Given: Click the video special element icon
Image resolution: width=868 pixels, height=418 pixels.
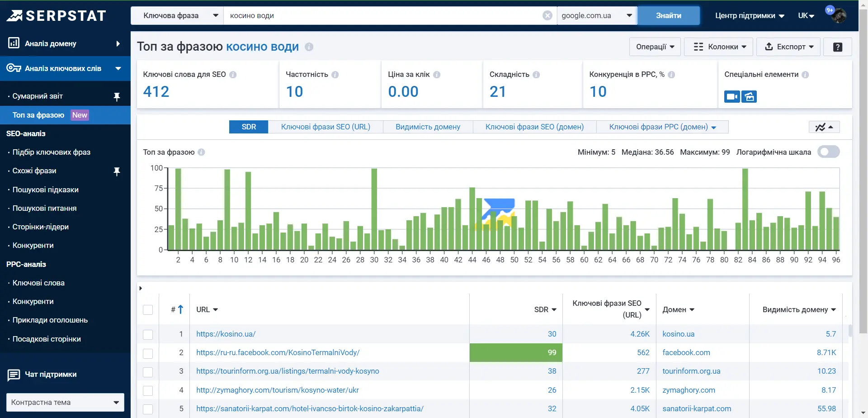Looking at the screenshot, I should tap(732, 96).
